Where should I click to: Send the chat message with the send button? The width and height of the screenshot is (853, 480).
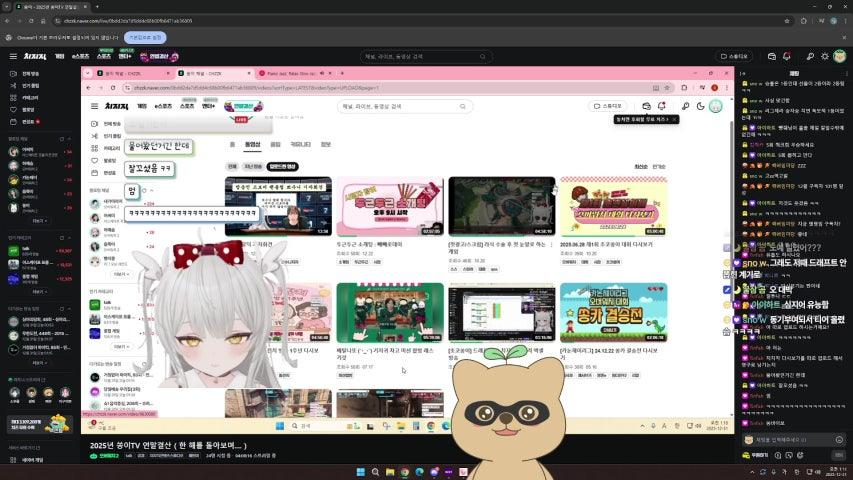coord(838,455)
